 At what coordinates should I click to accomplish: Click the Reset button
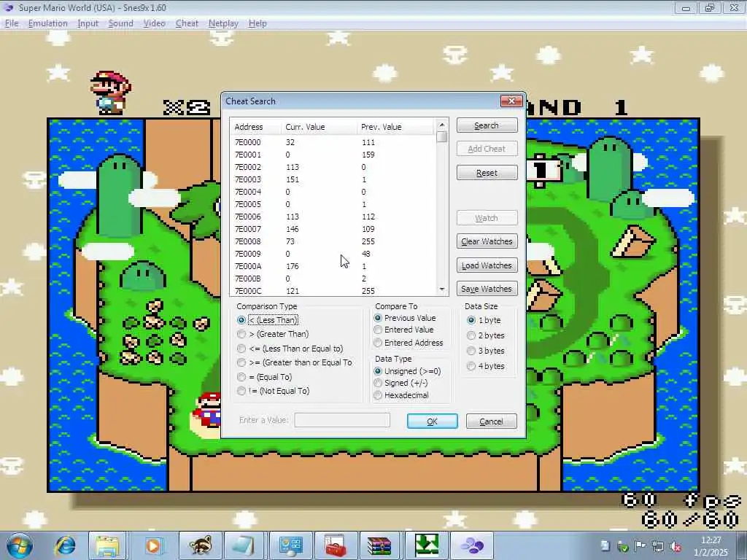[x=487, y=173]
